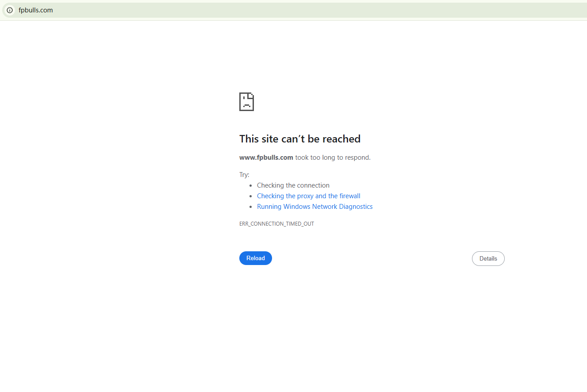Click the www.fpbulls.com took too long text

[x=305, y=158]
